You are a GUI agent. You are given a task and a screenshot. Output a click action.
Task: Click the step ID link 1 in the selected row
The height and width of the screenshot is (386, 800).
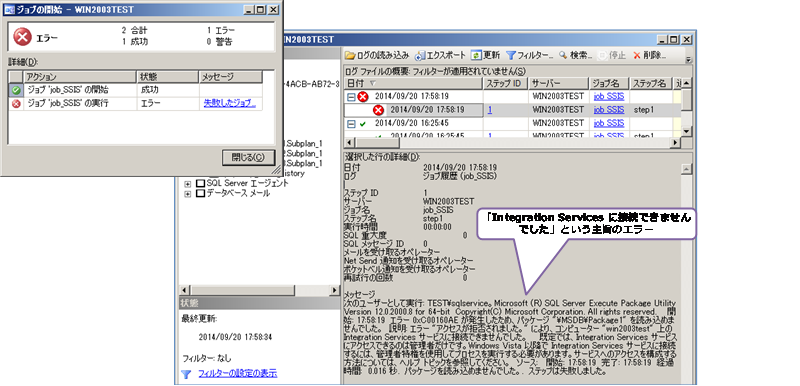(490, 110)
